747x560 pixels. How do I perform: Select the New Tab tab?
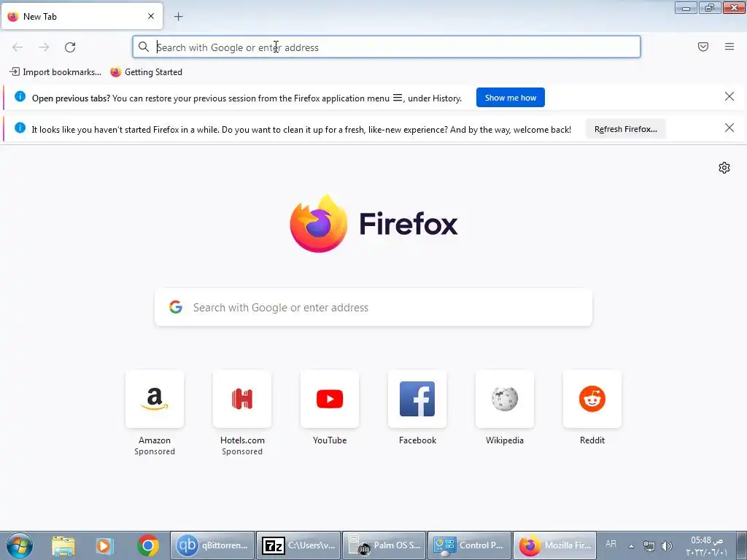click(x=82, y=16)
